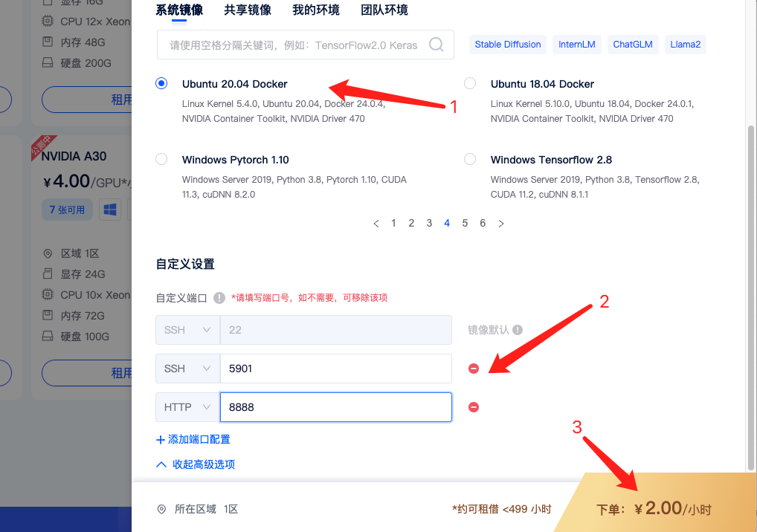Click the 添加端口配置 link
Image resolution: width=757 pixels, height=532 pixels.
click(193, 439)
